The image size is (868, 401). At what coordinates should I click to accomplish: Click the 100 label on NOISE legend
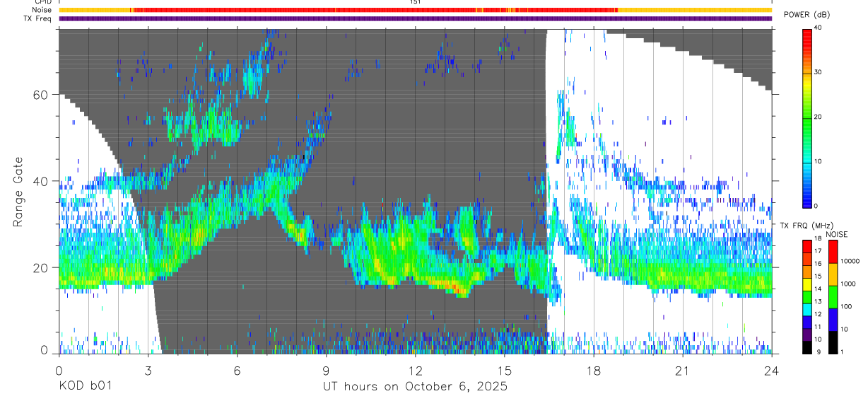click(846, 306)
